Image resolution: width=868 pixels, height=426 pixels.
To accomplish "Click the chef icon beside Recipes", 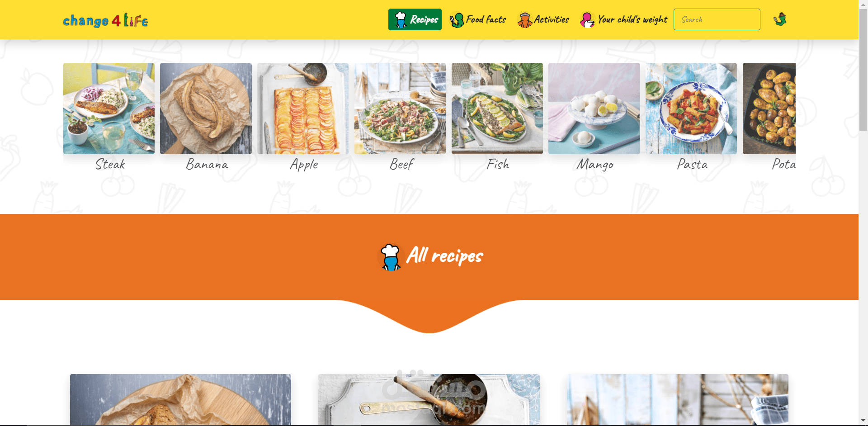I will tap(401, 20).
